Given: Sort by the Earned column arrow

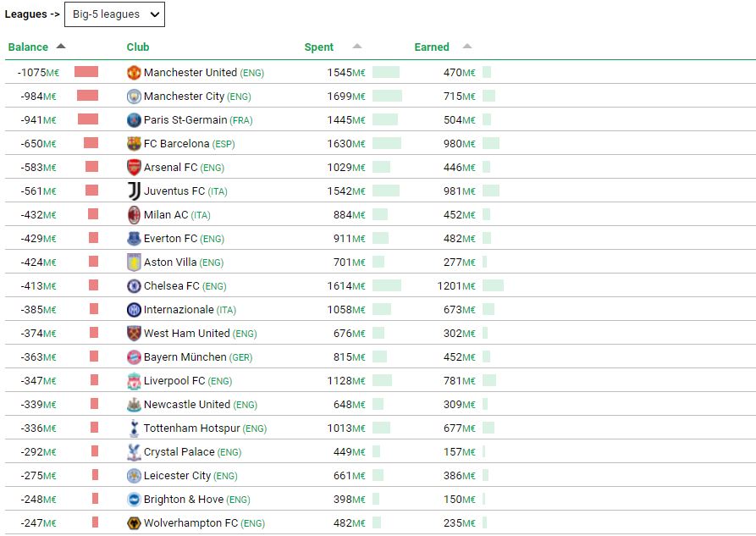Looking at the screenshot, I should (467, 47).
